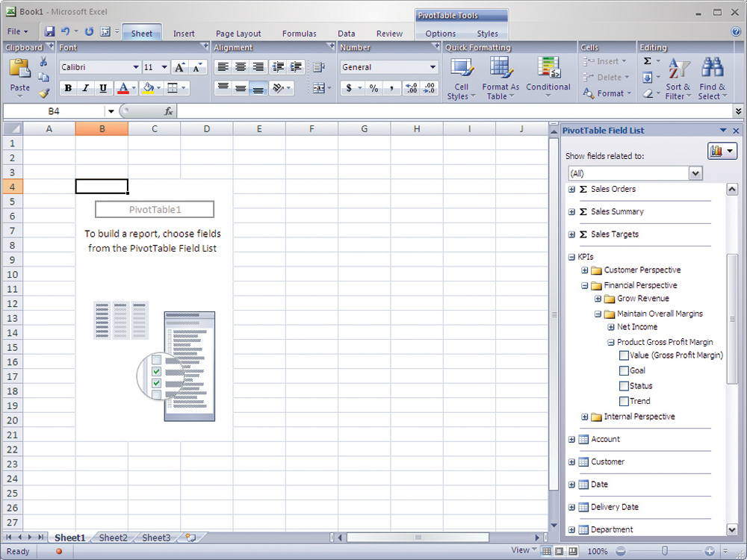
Task: Open Excel Help question mark icon
Action: pos(736,31)
